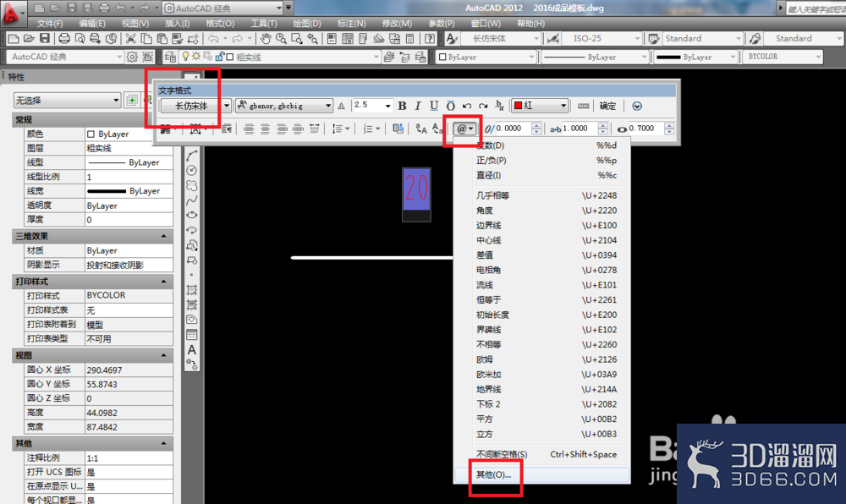Toggle the layer lock padlock icon

pos(220,56)
